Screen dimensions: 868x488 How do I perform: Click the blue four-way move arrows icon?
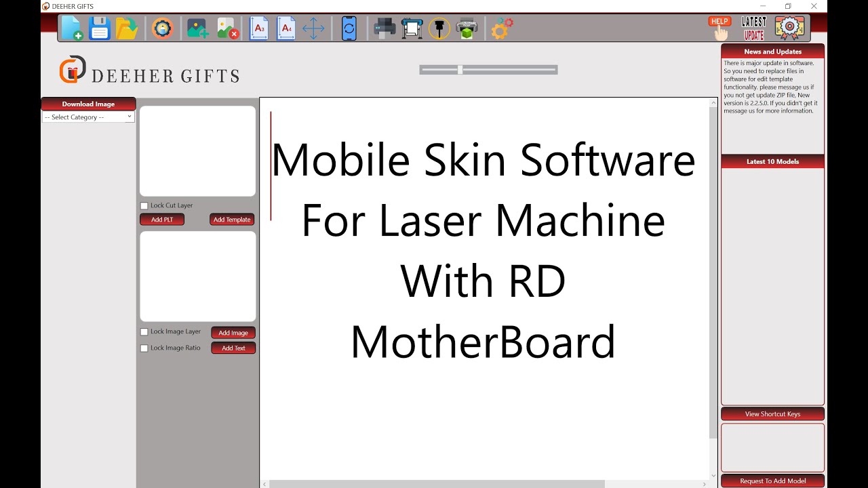click(313, 28)
